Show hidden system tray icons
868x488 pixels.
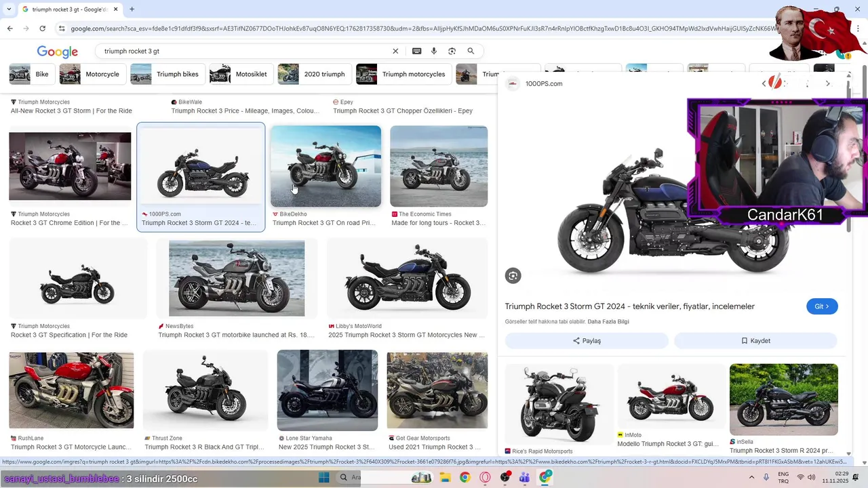[751, 477]
